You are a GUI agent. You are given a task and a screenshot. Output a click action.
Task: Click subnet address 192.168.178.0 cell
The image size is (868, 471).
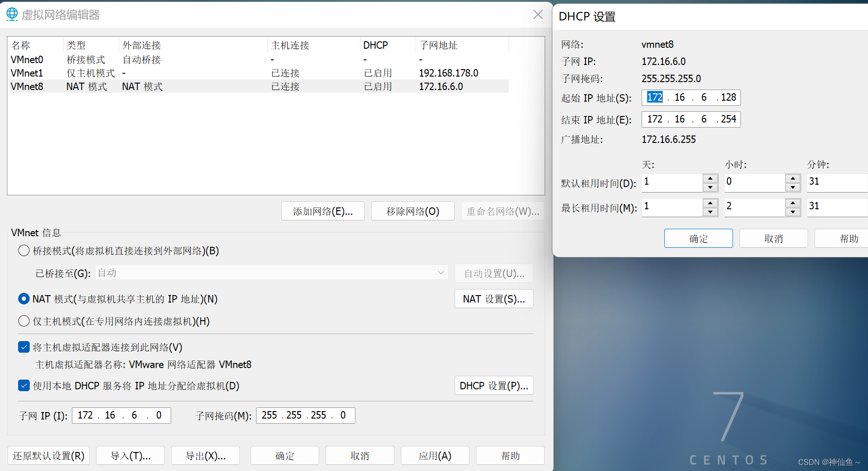(449, 73)
